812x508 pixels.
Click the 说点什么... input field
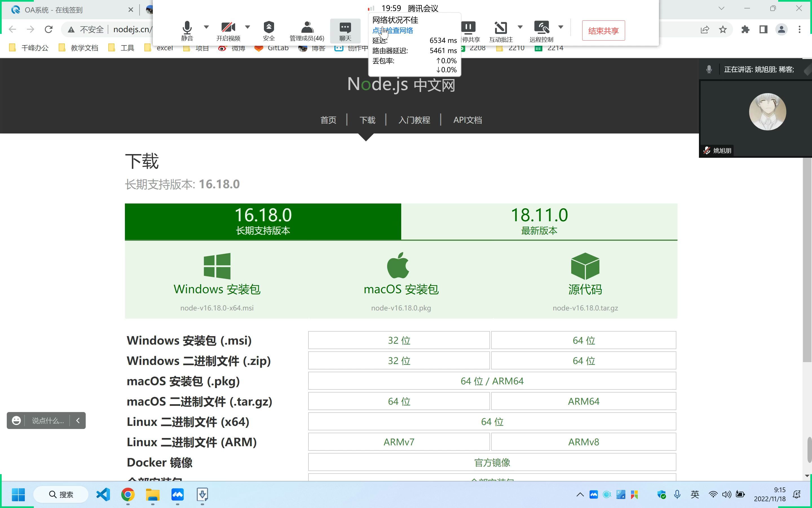pyautogui.click(x=48, y=420)
